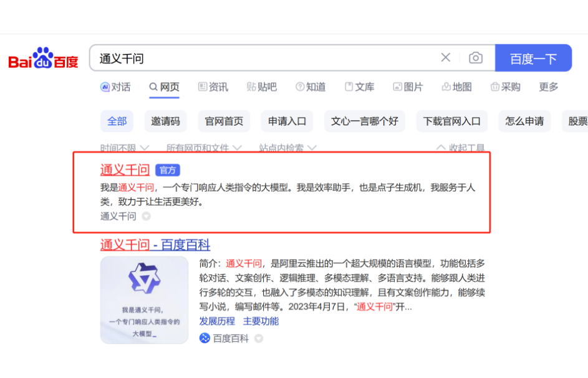
Task: Select the 全部 filter chip
Action: [117, 121]
